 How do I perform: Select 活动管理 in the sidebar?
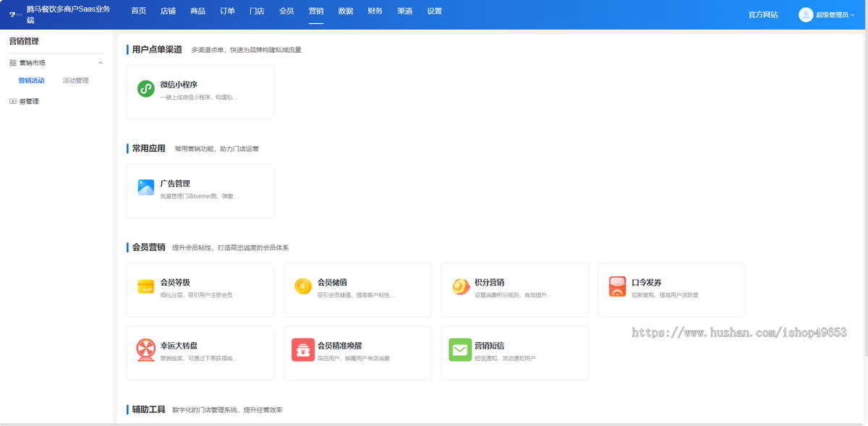76,80
